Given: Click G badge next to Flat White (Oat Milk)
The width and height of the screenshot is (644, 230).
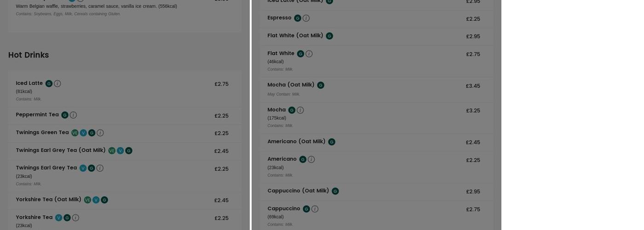Looking at the screenshot, I should pos(329,36).
